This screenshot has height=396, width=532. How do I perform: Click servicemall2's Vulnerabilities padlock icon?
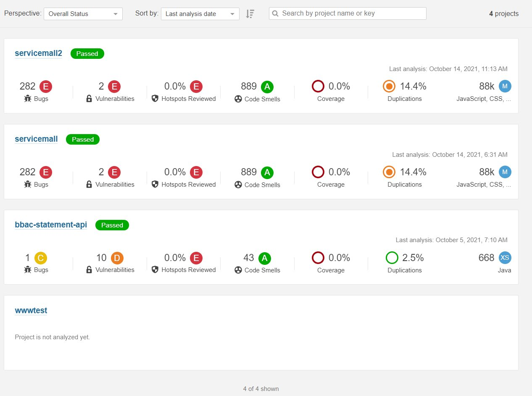coord(89,99)
